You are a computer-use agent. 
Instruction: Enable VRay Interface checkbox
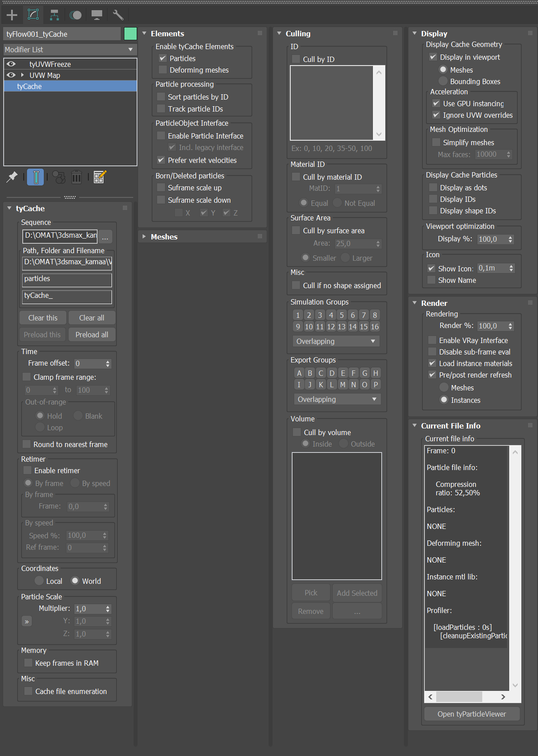(x=432, y=340)
